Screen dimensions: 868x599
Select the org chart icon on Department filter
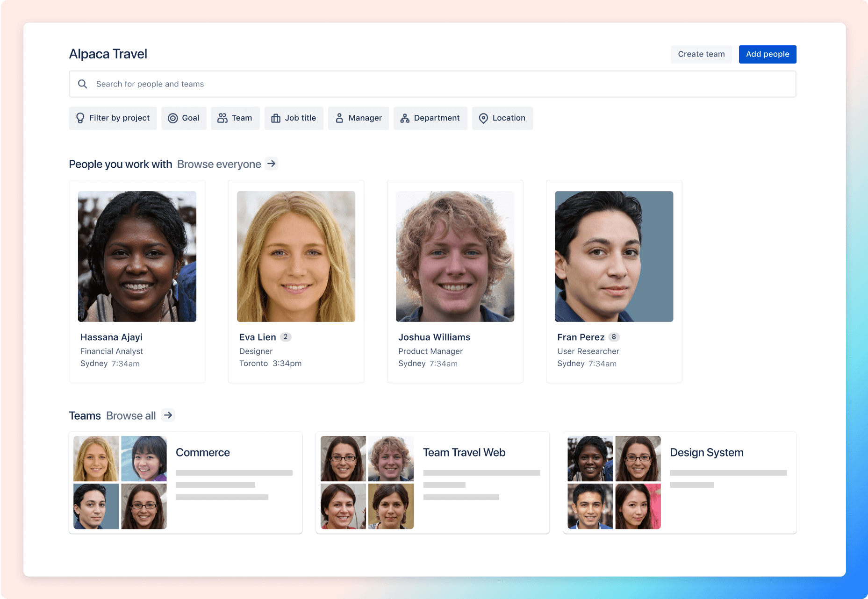(x=404, y=118)
